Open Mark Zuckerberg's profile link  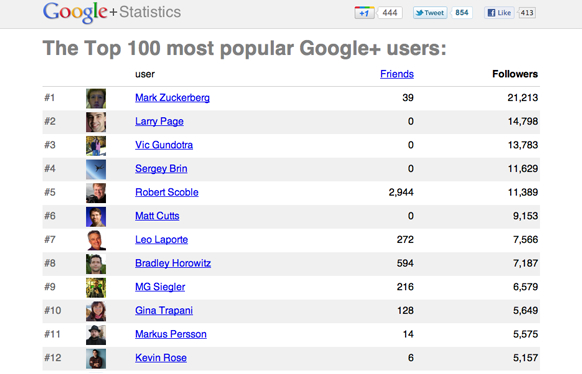point(172,98)
